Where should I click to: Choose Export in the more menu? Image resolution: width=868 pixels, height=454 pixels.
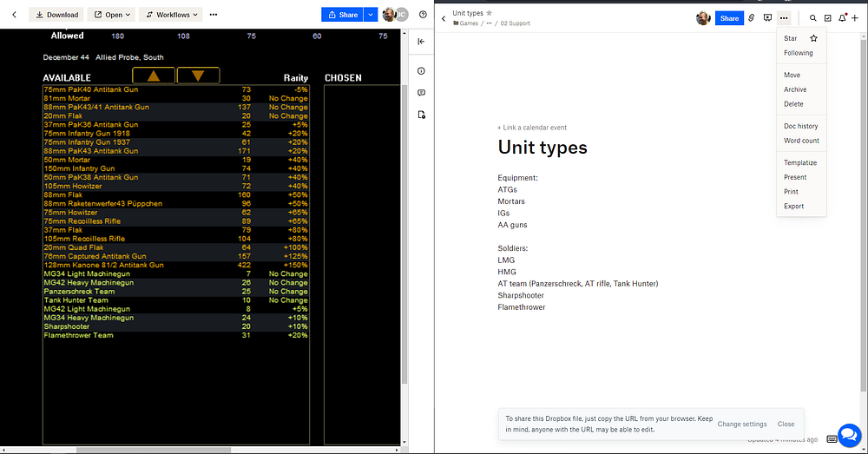pos(793,207)
